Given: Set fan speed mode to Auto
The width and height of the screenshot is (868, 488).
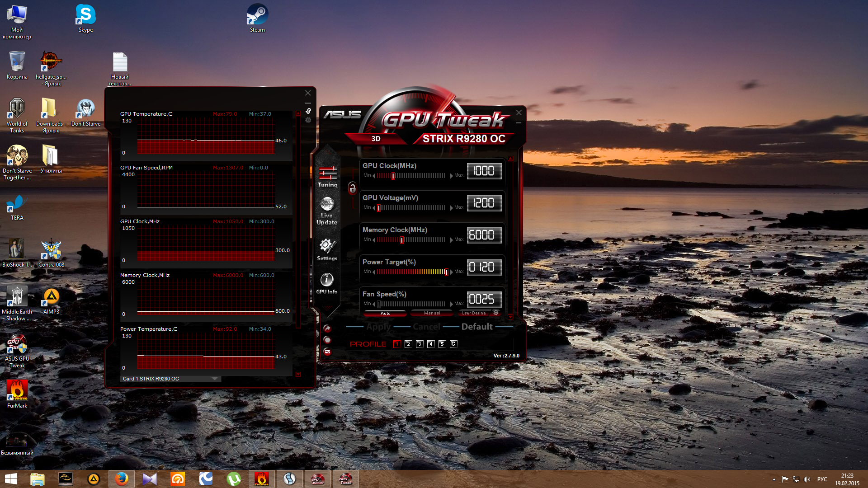Looking at the screenshot, I should [x=385, y=313].
